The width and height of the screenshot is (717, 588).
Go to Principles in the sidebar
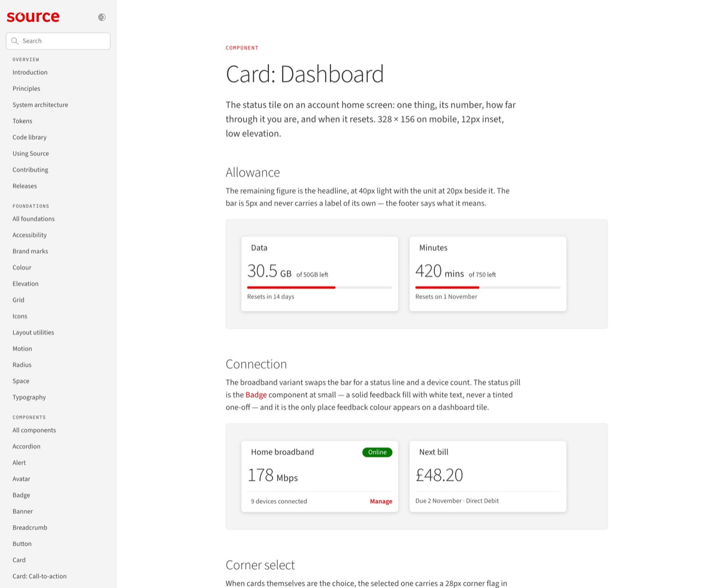[27, 89]
